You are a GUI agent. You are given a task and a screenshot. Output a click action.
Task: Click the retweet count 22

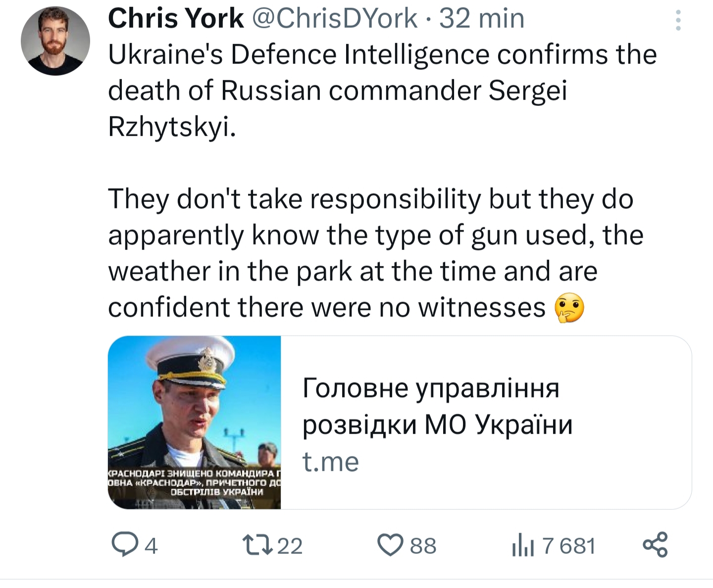point(290,546)
